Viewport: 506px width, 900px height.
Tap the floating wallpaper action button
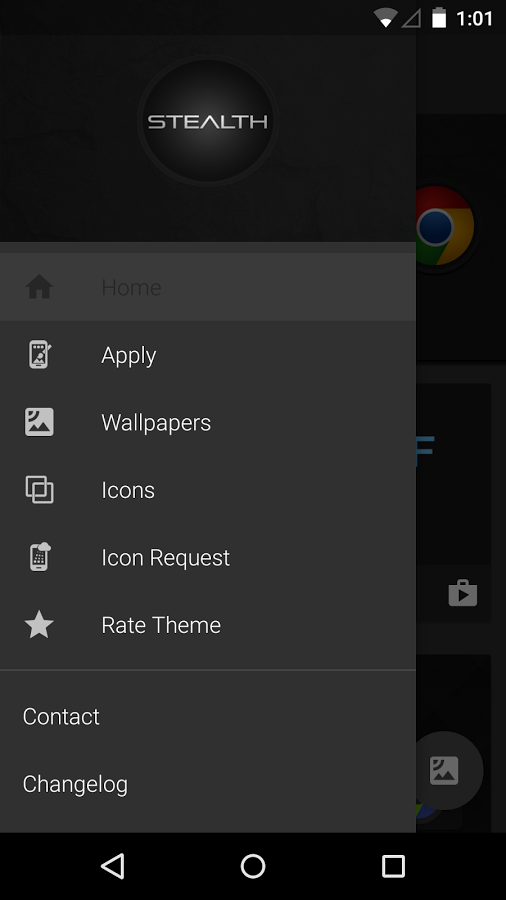(x=445, y=770)
